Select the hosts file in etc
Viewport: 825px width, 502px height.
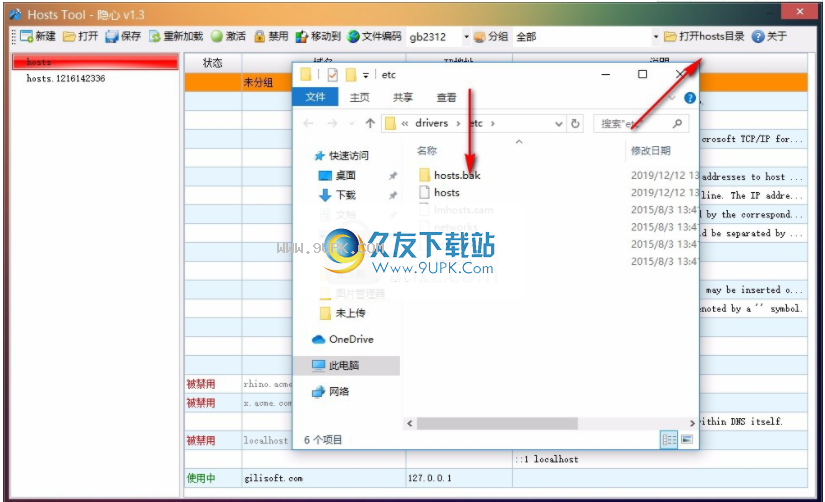click(439, 193)
